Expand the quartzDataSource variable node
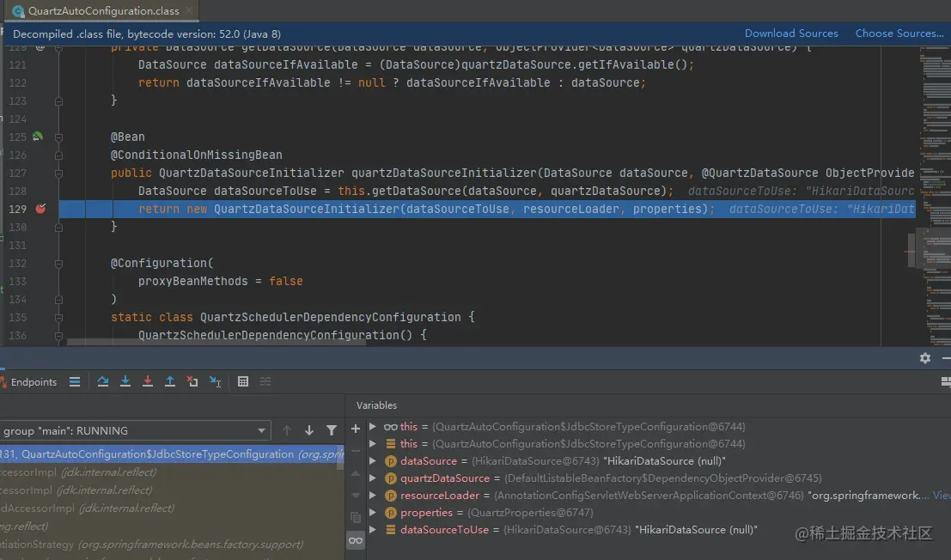The image size is (951, 560). coord(373,478)
